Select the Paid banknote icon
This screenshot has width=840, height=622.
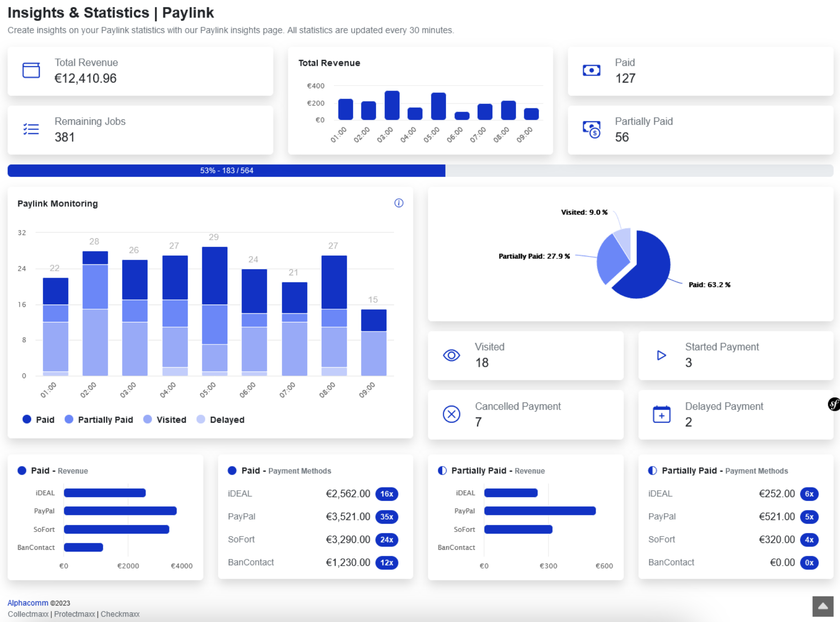point(591,70)
